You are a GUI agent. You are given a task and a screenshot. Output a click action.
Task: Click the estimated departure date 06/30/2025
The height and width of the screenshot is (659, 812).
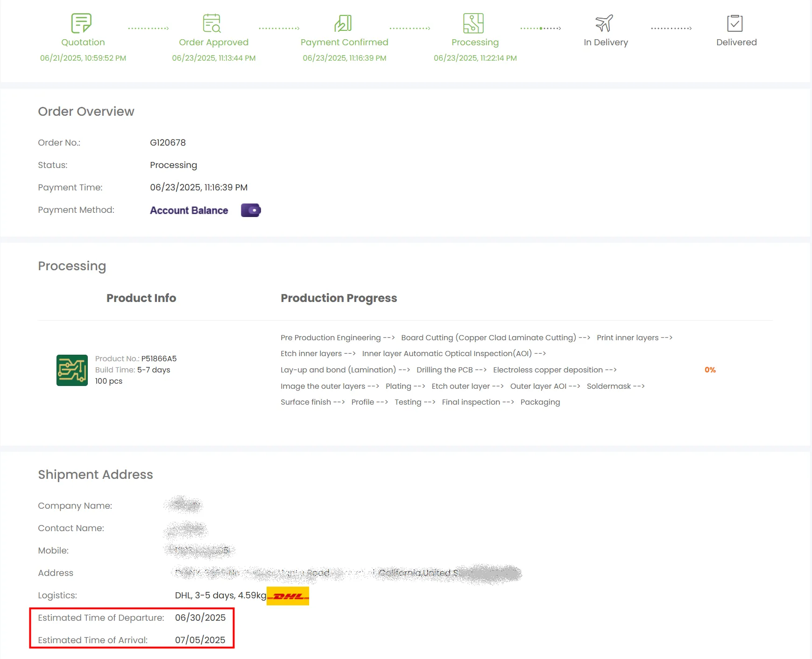click(200, 617)
